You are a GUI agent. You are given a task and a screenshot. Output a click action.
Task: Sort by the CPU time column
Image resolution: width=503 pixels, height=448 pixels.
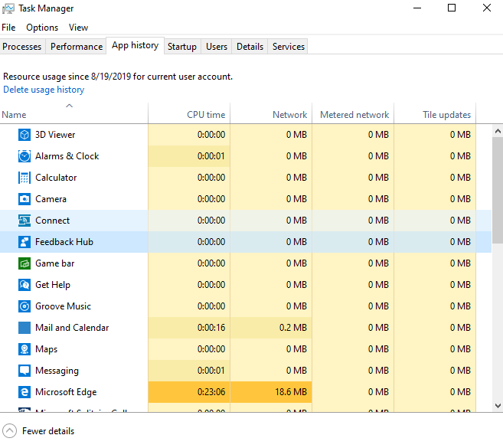coord(189,113)
